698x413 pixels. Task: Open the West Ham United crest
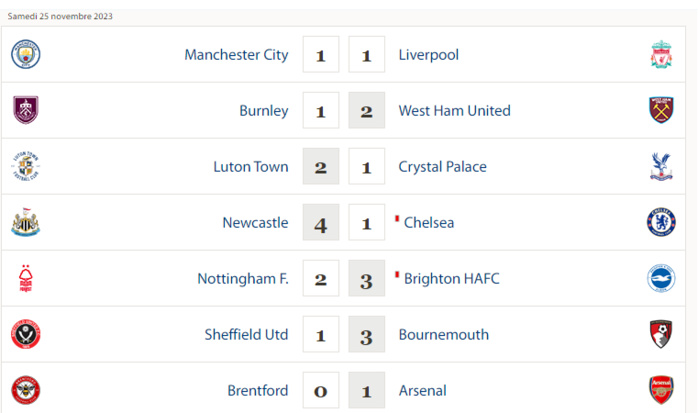click(x=661, y=110)
